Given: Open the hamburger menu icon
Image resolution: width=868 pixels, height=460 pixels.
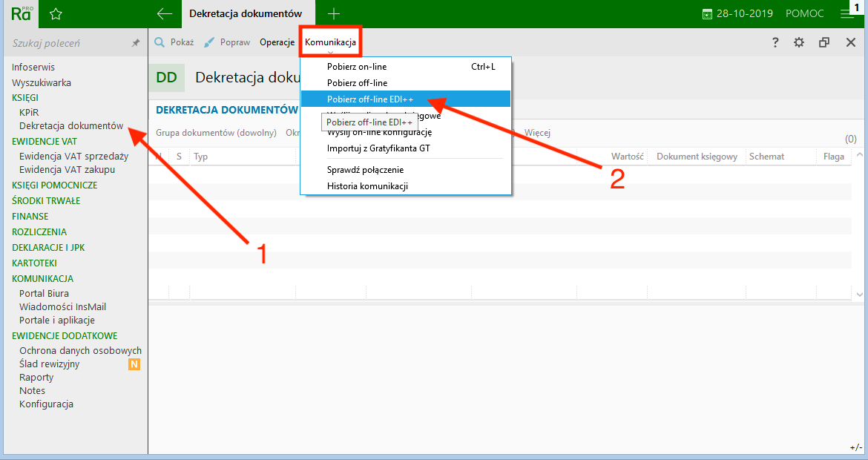Looking at the screenshot, I should [846, 13].
